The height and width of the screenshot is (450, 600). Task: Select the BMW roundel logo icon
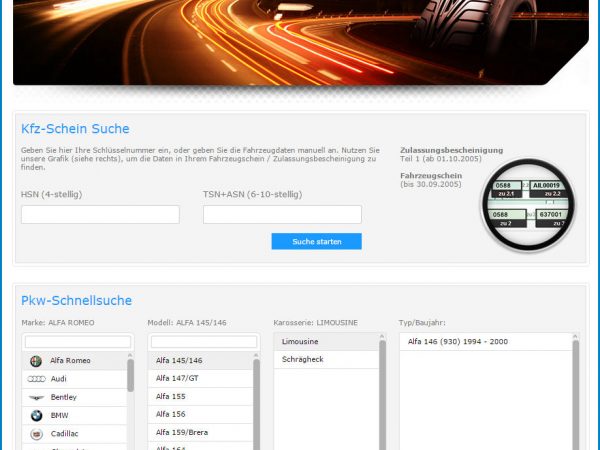coord(36,415)
